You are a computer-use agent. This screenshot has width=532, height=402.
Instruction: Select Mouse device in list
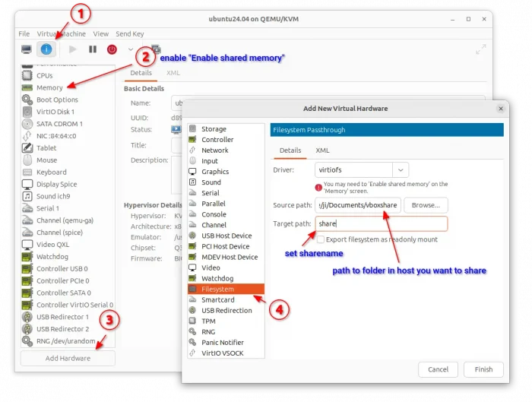point(68,160)
